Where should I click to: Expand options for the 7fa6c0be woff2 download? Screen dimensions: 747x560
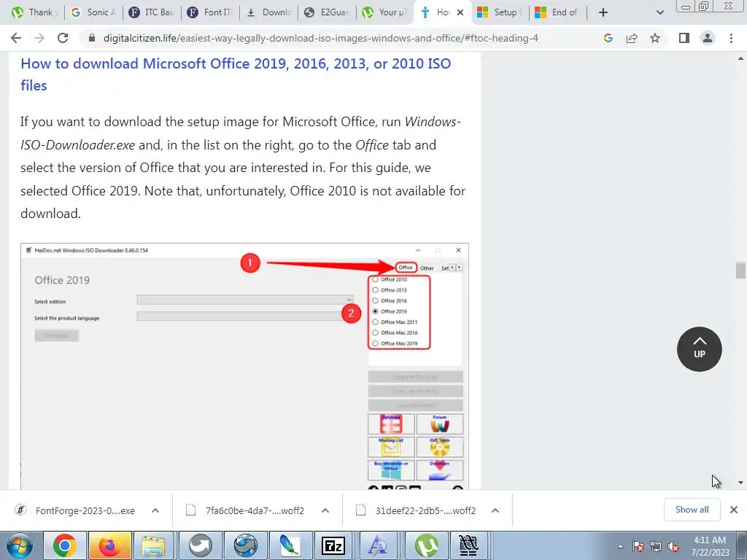click(x=325, y=510)
